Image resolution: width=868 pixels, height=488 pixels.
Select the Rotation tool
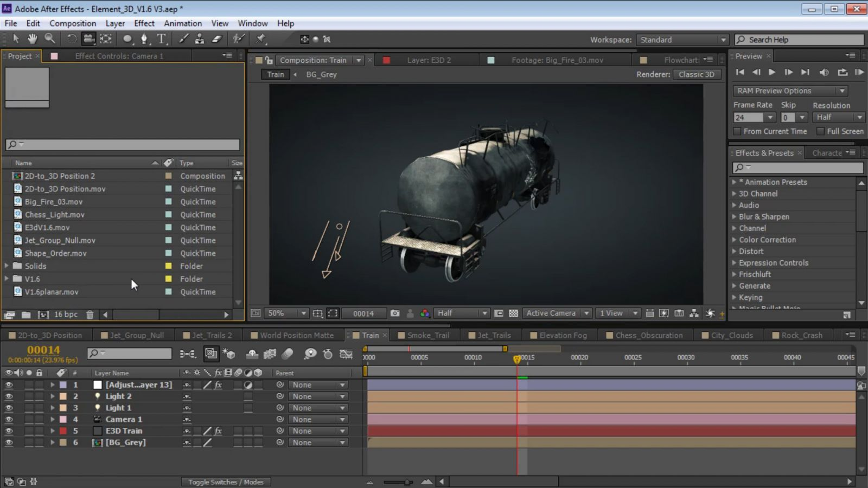click(72, 38)
